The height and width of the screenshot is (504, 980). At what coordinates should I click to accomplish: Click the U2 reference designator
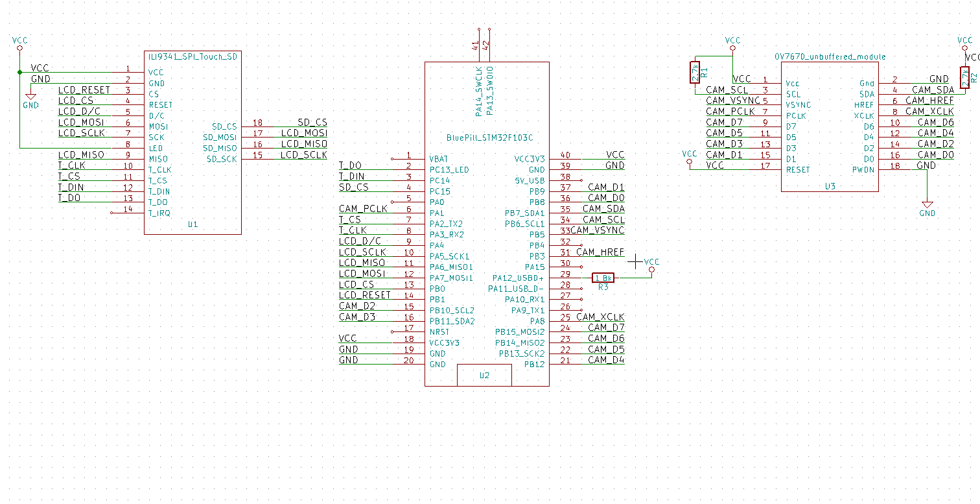484,375
